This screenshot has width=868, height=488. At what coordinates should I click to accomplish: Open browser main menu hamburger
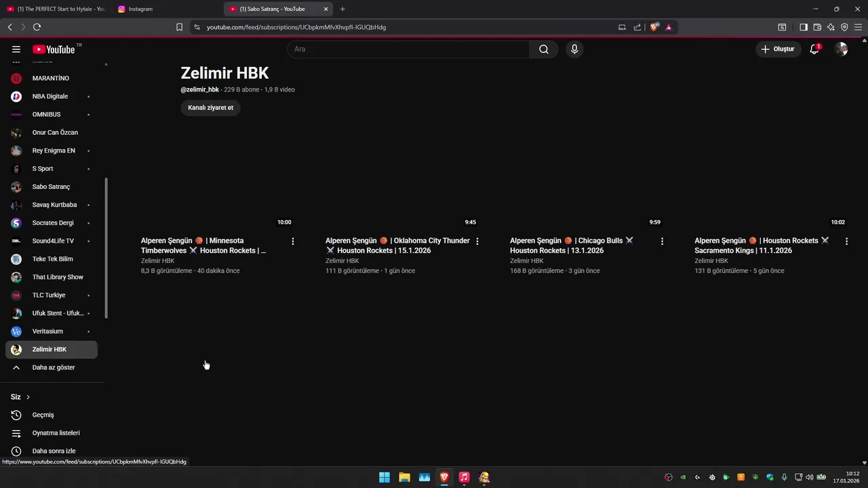(858, 27)
